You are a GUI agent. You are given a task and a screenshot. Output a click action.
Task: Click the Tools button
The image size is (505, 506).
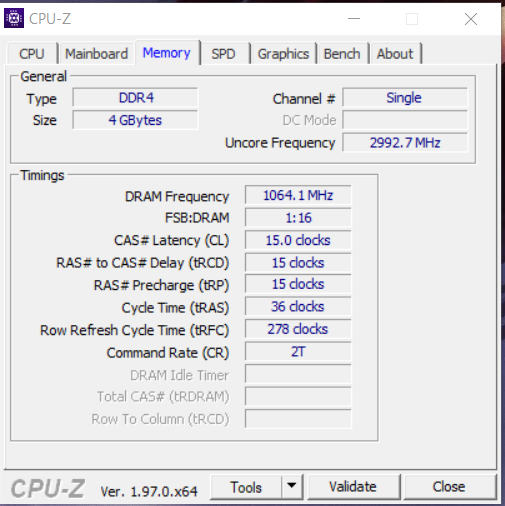246,487
